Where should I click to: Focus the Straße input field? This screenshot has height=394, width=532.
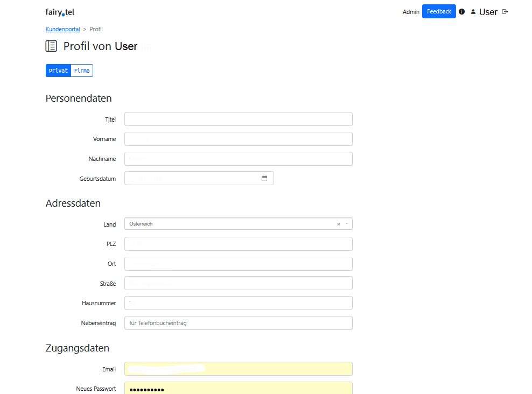239,283
